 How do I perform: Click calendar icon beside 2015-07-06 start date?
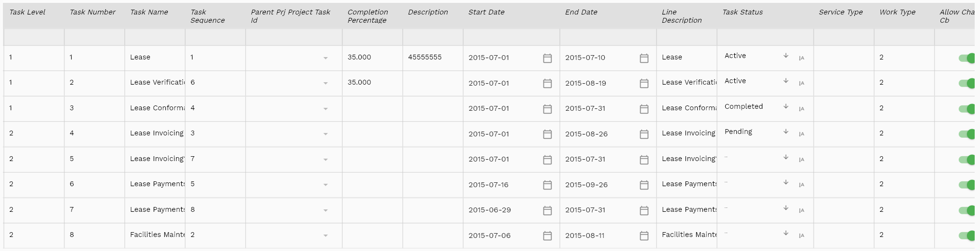pyautogui.click(x=547, y=236)
